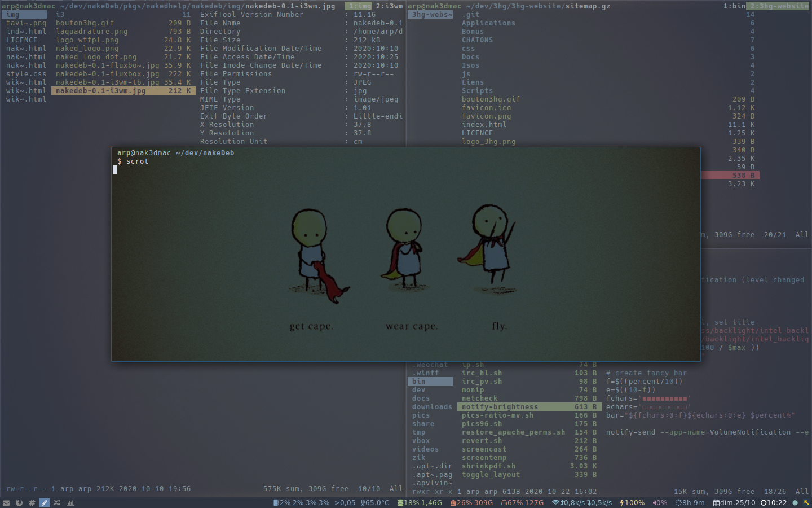Screen dimensions: 812x508
Task: Click the volume 0% speaker indicator
Action: pyautogui.click(x=660, y=502)
